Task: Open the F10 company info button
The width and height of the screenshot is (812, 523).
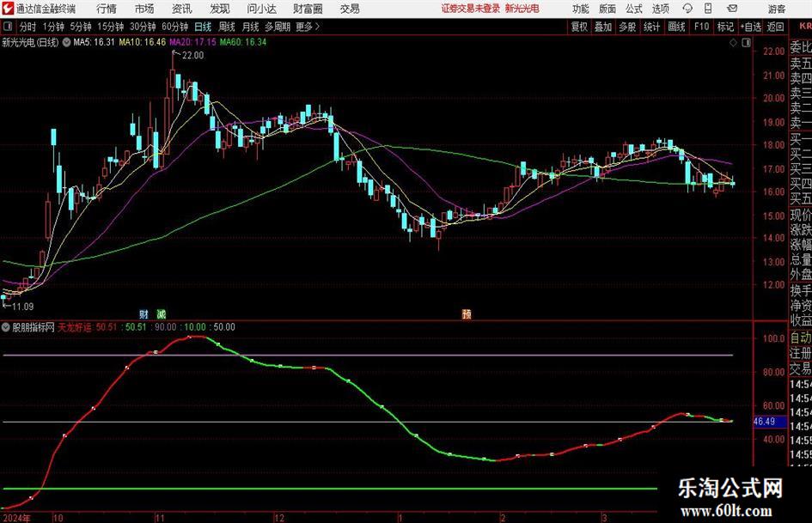Action: (702, 27)
